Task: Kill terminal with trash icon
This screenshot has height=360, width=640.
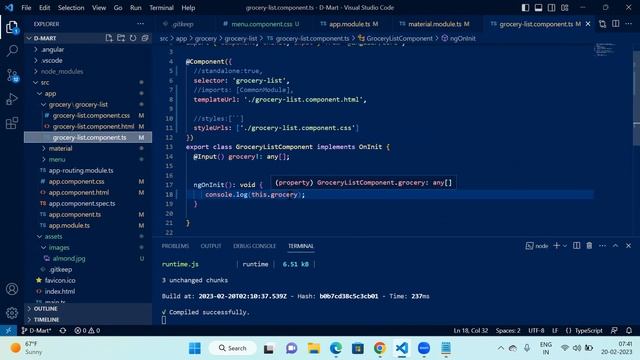Action: (589, 246)
